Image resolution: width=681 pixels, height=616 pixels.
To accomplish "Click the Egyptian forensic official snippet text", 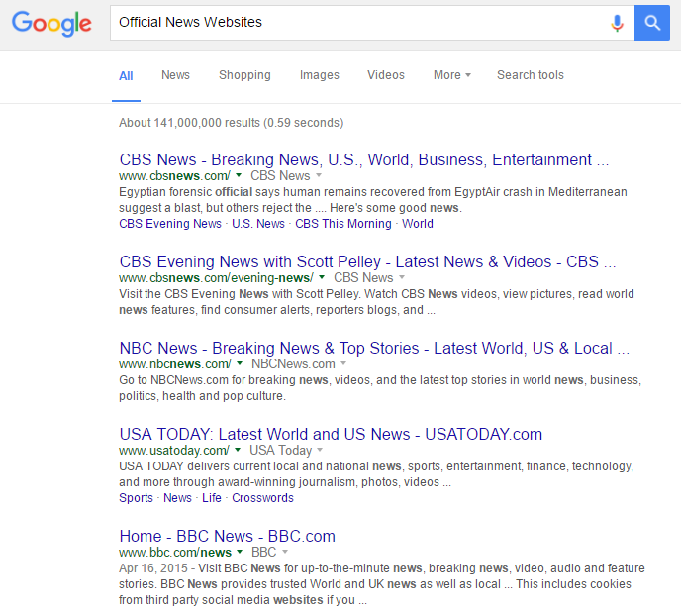I will (373, 200).
